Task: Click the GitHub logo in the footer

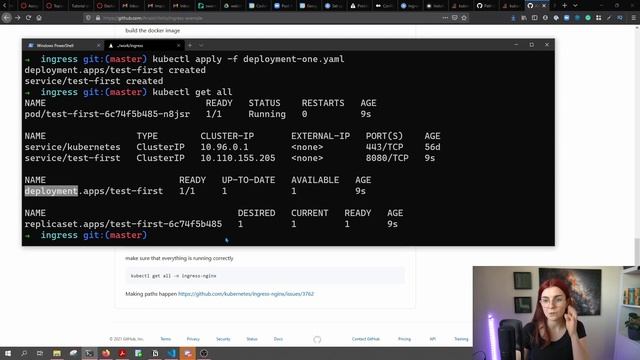Action: coord(317,340)
